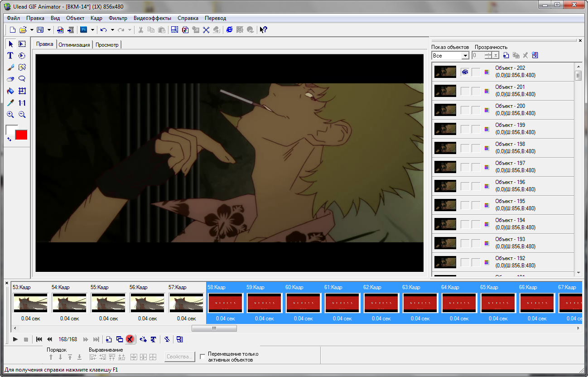Toggle the eye for Объект - 202
The width and height of the screenshot is (588, 377).
point(465,72)
